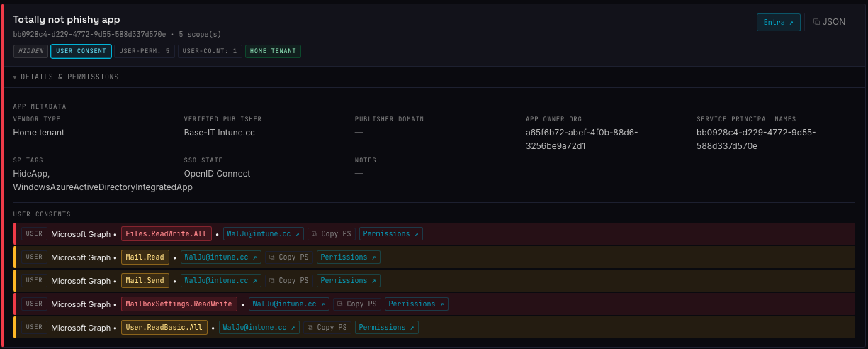Click the SP tags value 'HideApp'
The height and width of the screenshot is (349, 868).
point(31,174)
